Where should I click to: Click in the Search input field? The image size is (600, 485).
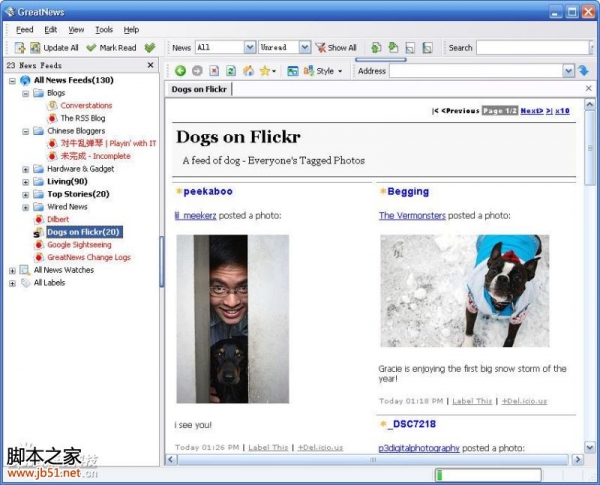point(533,48)
